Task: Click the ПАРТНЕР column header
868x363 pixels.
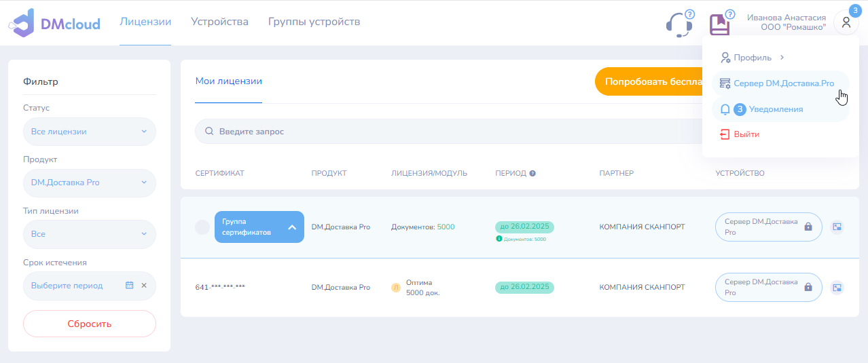Action: (616, 174)
